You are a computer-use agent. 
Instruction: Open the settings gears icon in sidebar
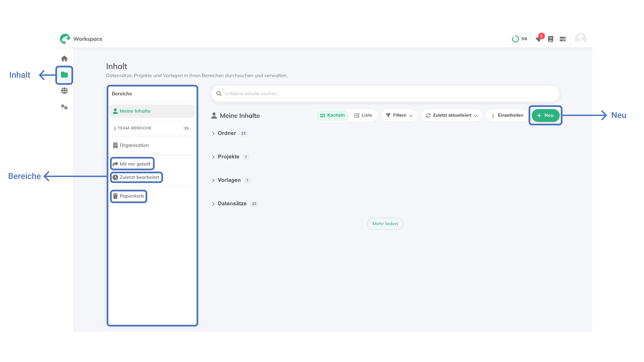coord(64,107)
